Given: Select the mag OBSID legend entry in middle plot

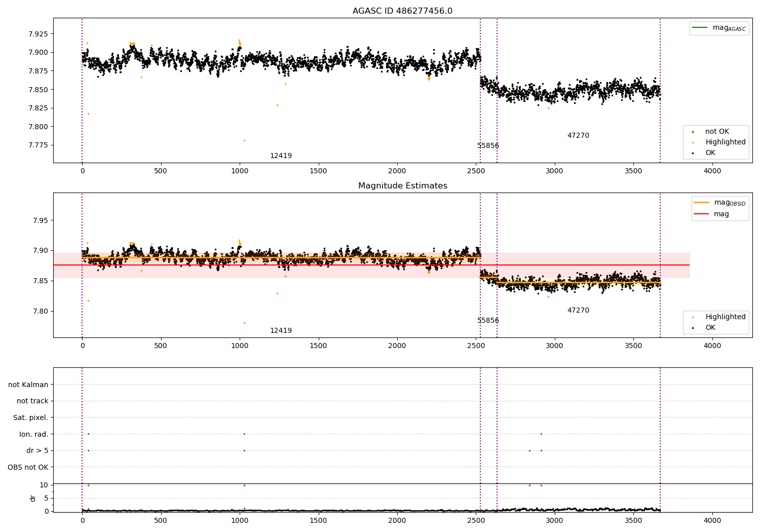Looking at the screenshot, I should pyautogui.click(x=720, y=203).
